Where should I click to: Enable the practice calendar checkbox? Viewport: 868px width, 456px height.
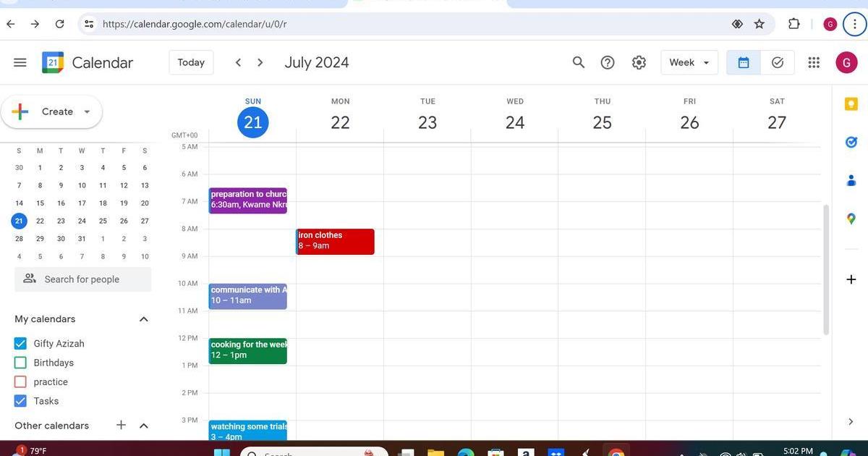click(20, 382)
